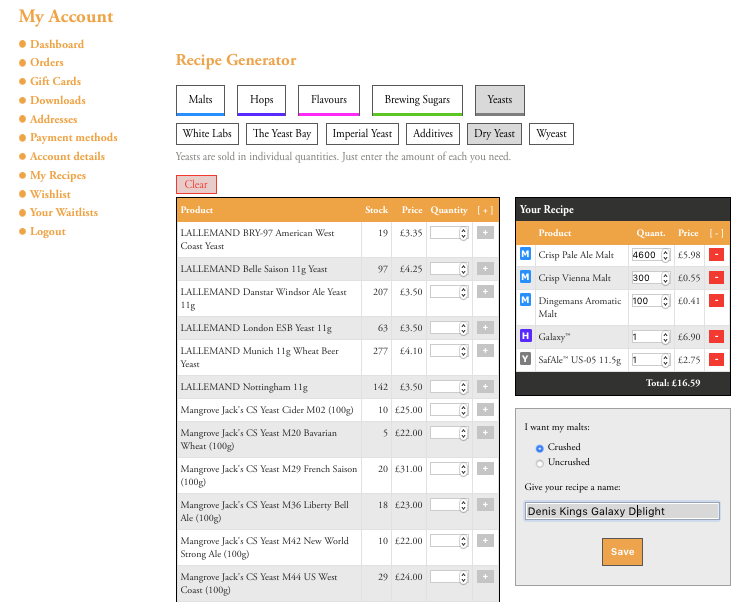Adjust quantity stepper for Mangrove Jack's Cider M02
The image size is (747, 602).
pos(464,411)
